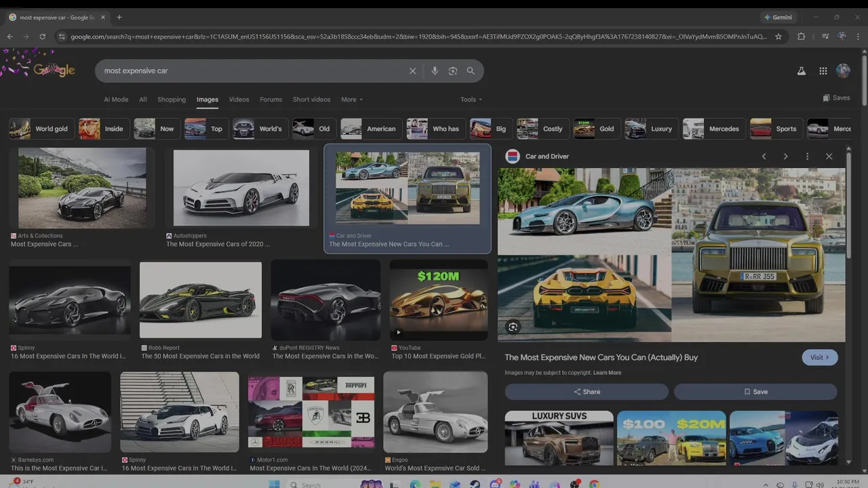
Task: Share the previewed image
Action: 587,392
